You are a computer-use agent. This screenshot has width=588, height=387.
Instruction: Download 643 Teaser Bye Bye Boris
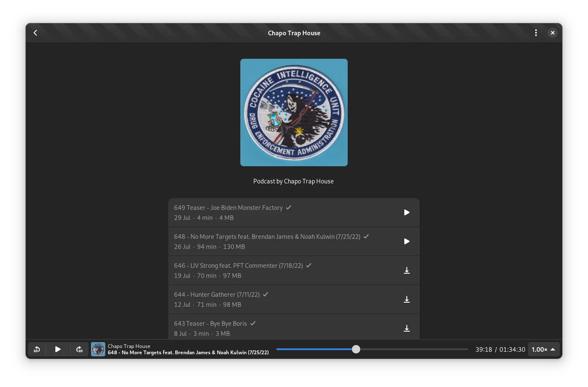(406, 328)
